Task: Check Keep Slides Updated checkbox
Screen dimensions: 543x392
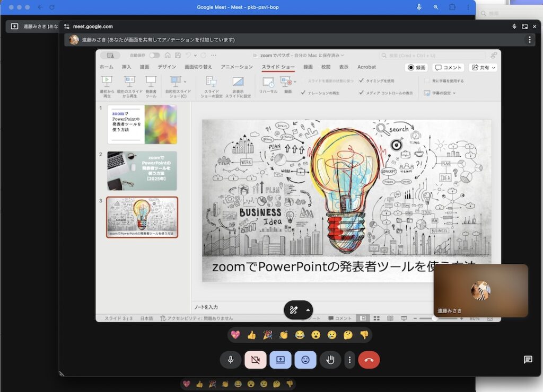Action: 303,81
